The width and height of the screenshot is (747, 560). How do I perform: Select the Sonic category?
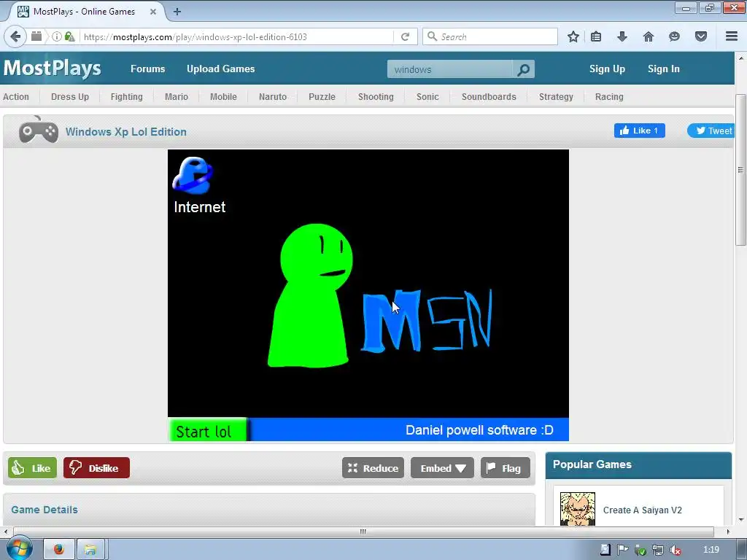point(427,97)
